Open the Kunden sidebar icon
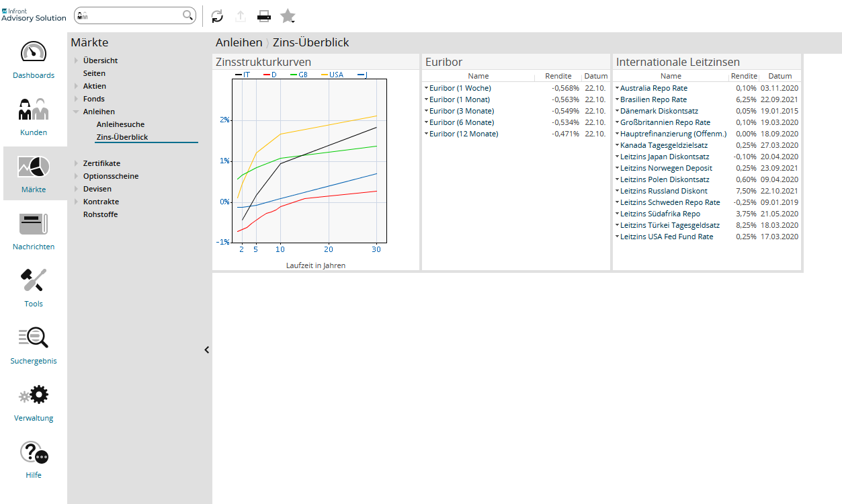The image size is (842, 504). point(34,110)
